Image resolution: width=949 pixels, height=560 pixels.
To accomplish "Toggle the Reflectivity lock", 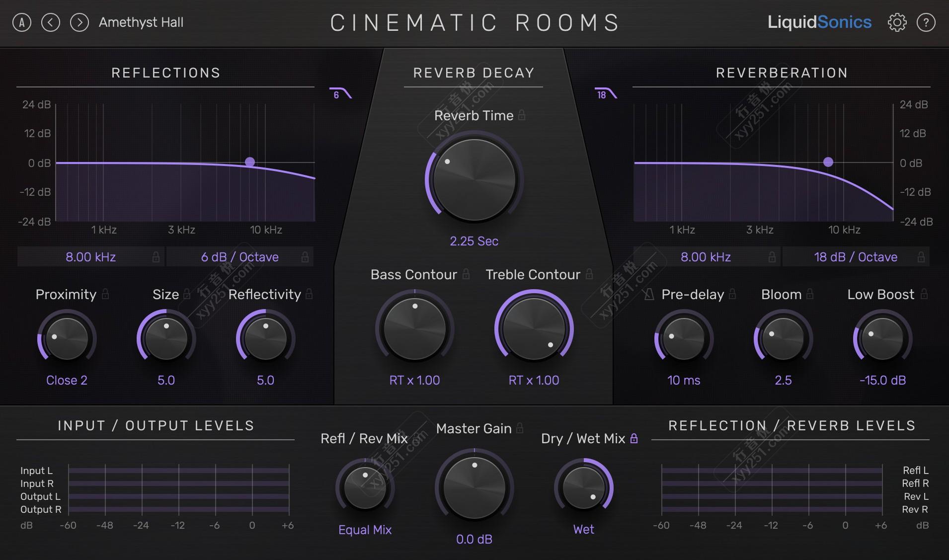I will click(x=309, y=294).
